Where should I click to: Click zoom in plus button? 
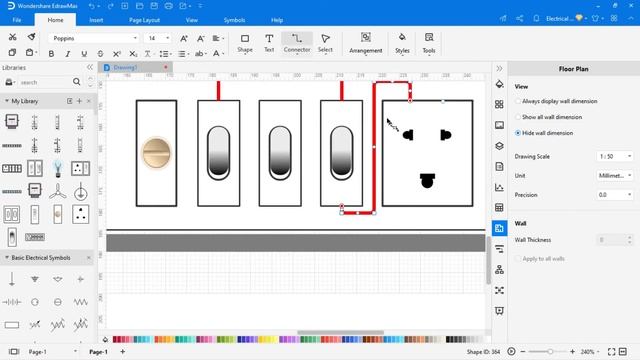tap(572, 351)
